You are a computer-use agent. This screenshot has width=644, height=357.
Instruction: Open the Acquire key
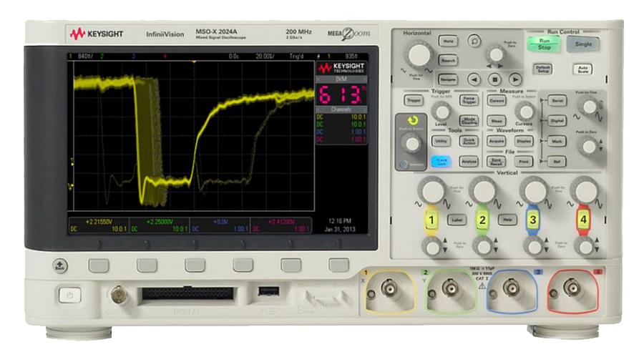coord(496,141)
